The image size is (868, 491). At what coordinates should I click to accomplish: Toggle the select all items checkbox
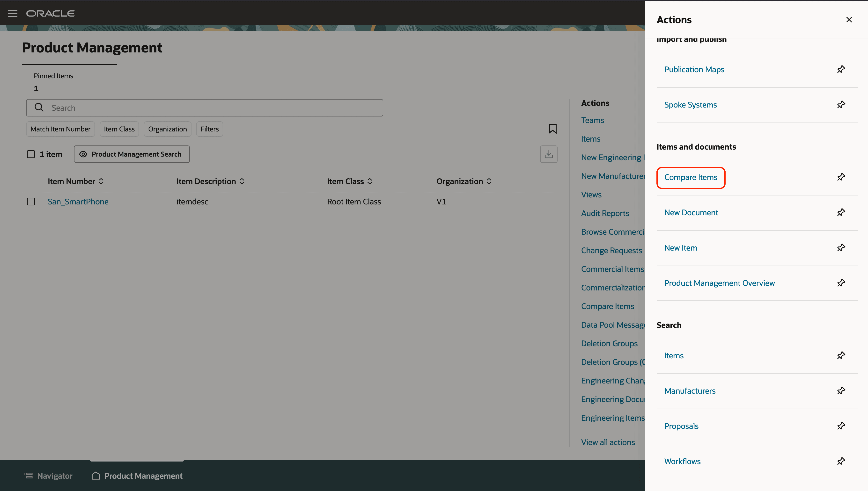coord(31,154)
